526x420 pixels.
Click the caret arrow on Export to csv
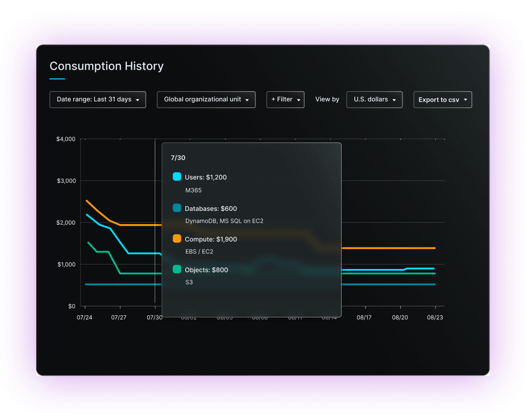[x=466, y=100]
